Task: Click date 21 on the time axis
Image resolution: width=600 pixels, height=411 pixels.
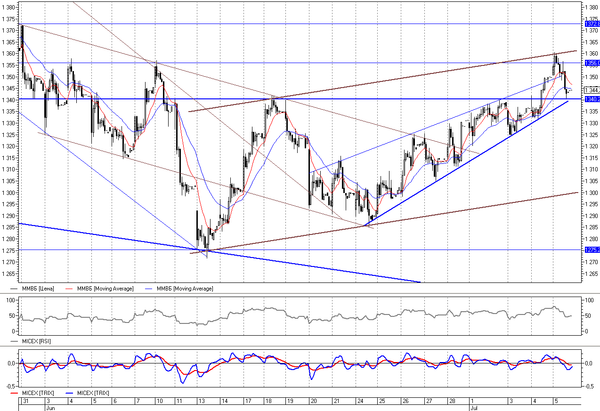Action: coord(336,401)
